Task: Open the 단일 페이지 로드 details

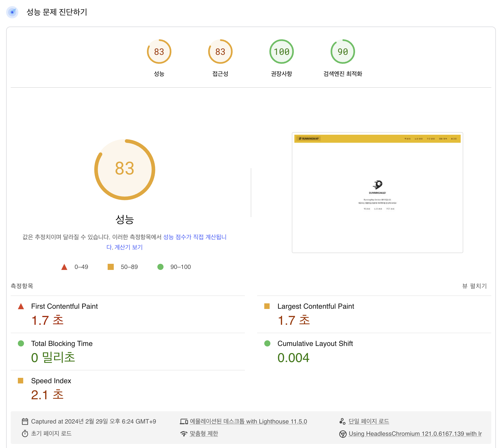Action: click(x=369, y=421)
